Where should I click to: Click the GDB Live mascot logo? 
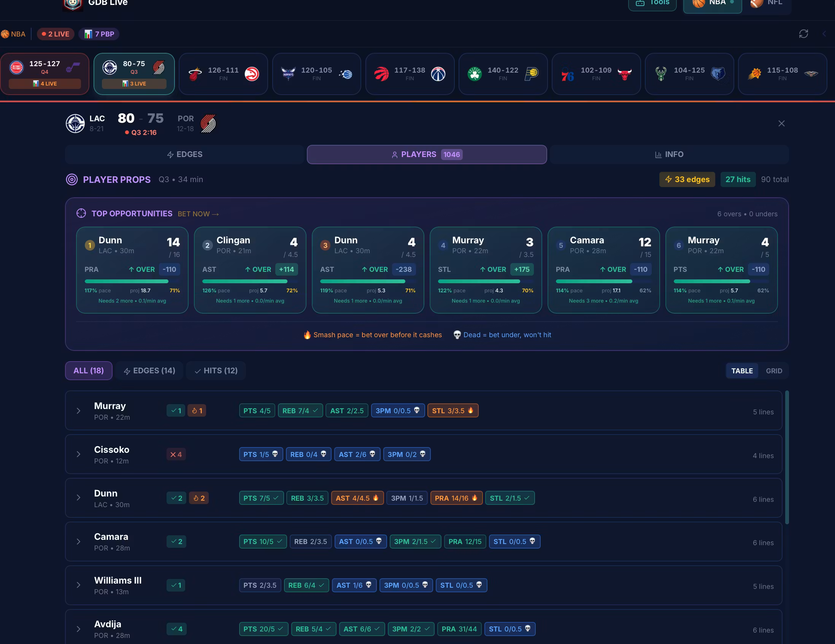coord(73,4)
